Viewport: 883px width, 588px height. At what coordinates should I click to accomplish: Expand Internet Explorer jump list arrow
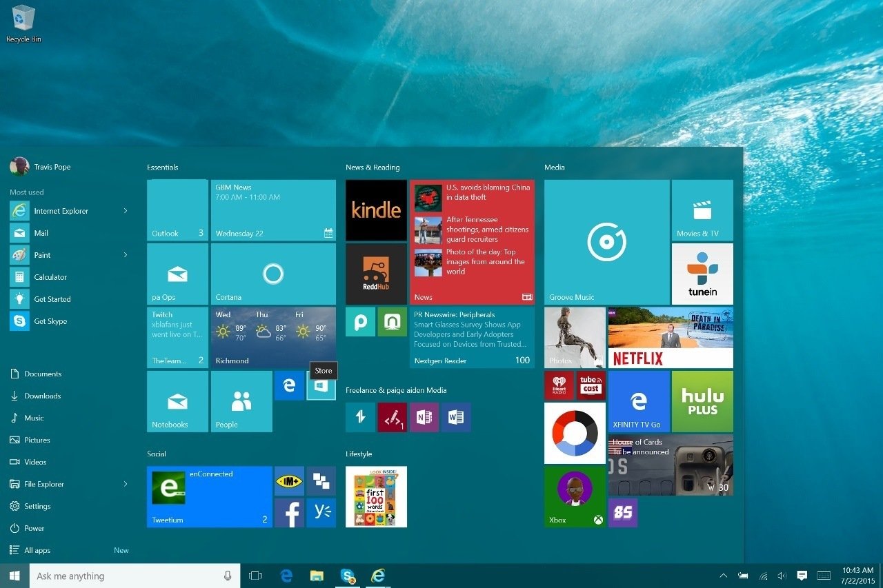click(126, 211)
